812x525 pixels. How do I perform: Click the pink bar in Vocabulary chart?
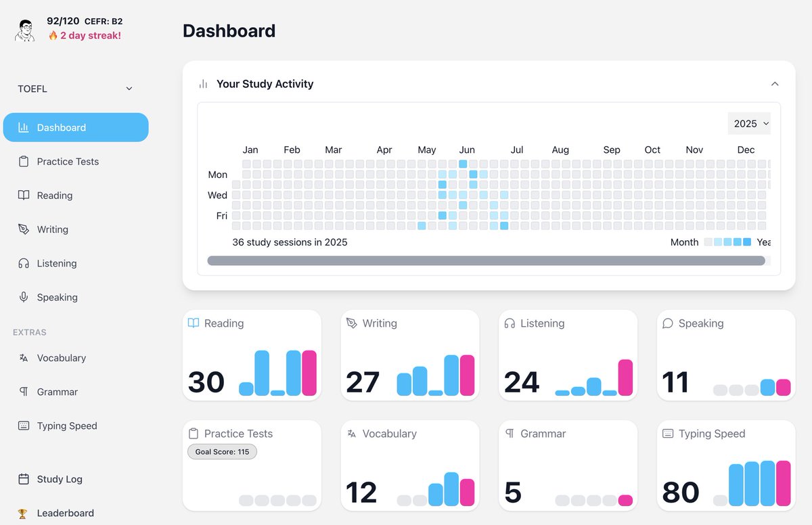[467, 493]
